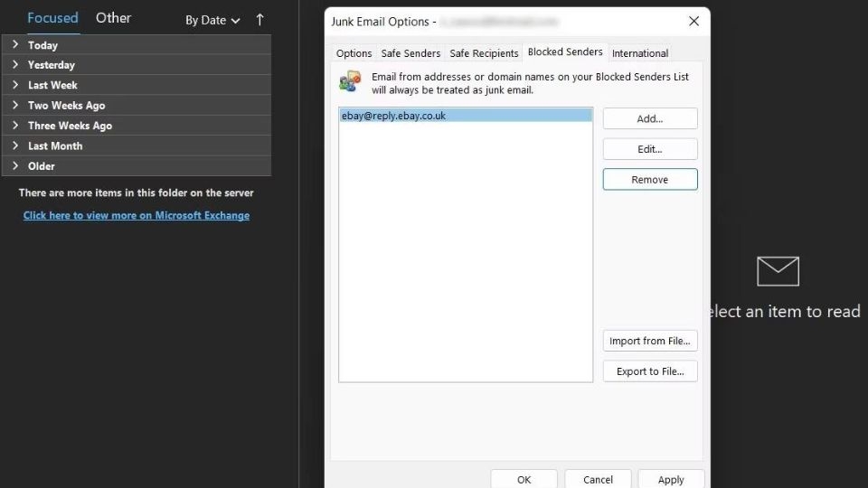Click the envelope icon in reading pane

pyautogui.click(x=778, y=271)
